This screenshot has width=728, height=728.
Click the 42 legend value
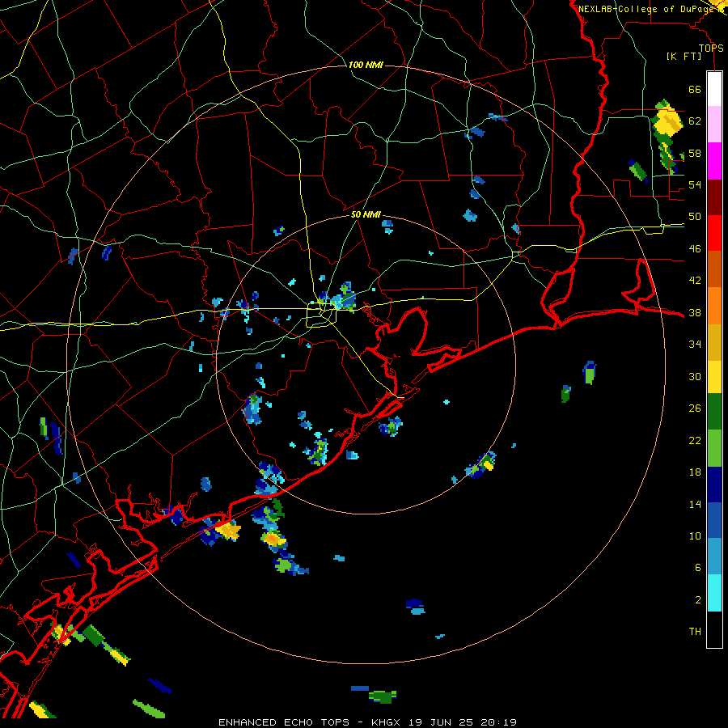[x=695, y=281]
